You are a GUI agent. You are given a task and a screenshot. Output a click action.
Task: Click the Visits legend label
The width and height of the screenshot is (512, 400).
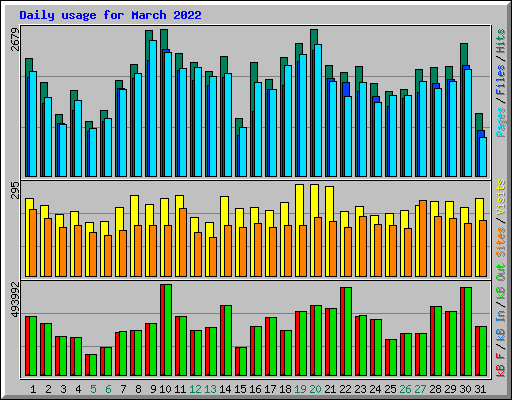coord(501,197)
